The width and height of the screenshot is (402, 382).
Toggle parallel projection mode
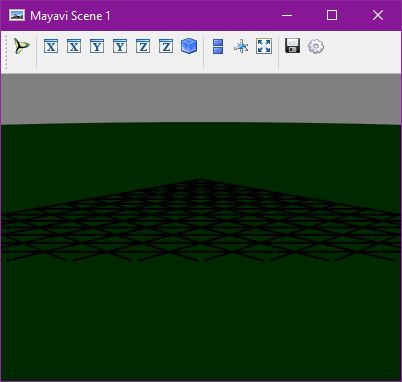tap(218, 46)
